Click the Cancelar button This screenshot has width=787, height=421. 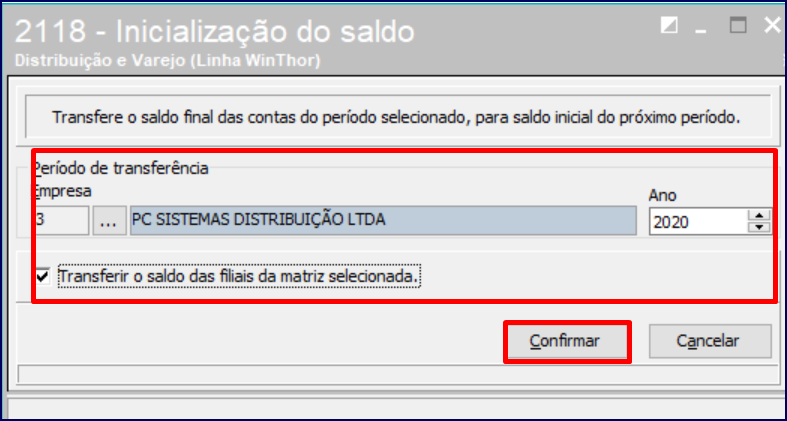pyautogui.click(x=710, y=341)
